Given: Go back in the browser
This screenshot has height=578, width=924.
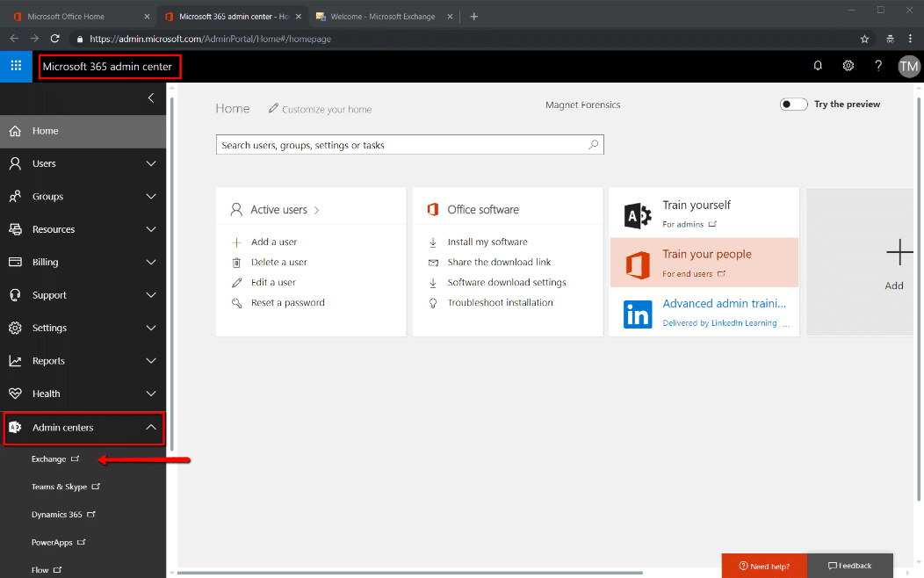Looking at the screenshot, I should point(15,39).
